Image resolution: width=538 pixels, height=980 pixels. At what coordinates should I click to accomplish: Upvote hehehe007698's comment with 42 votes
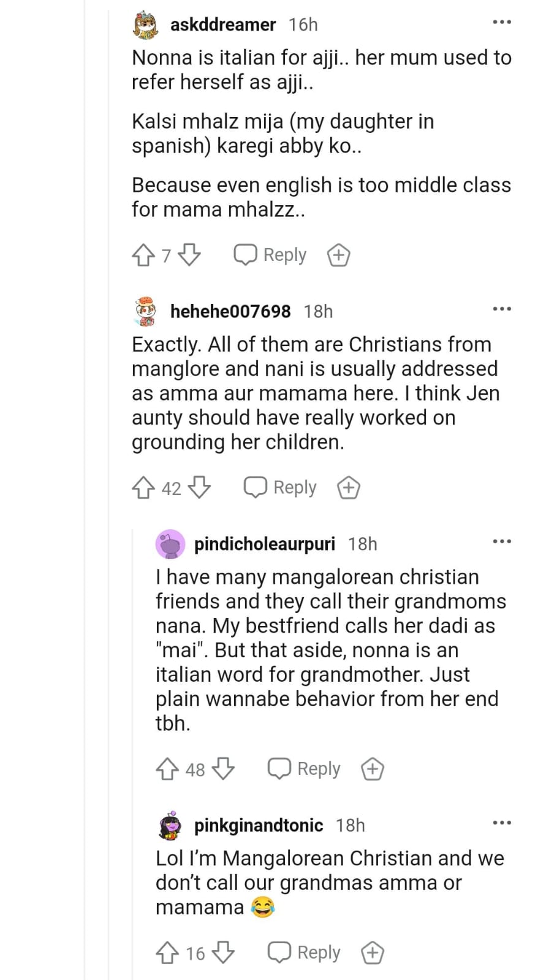coord(143,488)
